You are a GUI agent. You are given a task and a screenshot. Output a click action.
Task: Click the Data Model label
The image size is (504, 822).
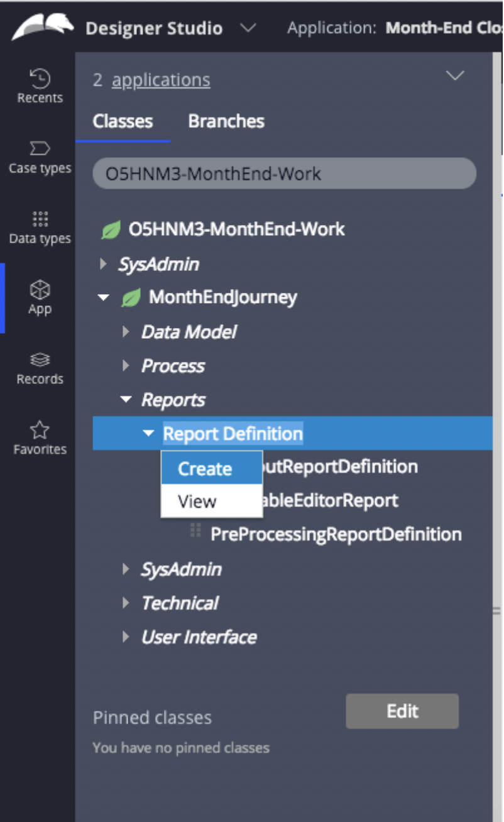tap(189, 332)
